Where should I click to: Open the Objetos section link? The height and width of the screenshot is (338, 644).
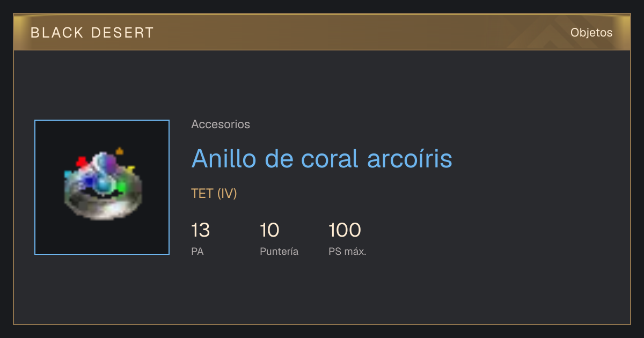[x=591, y=32]
